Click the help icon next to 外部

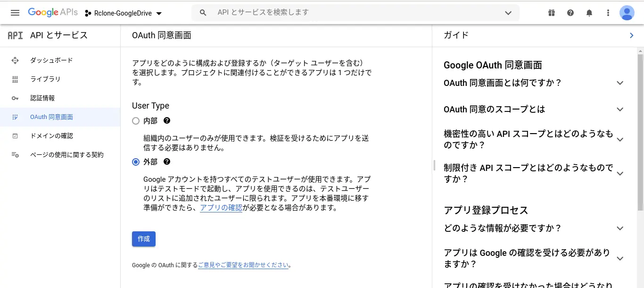pyautogui.click(x=167, y=161)
